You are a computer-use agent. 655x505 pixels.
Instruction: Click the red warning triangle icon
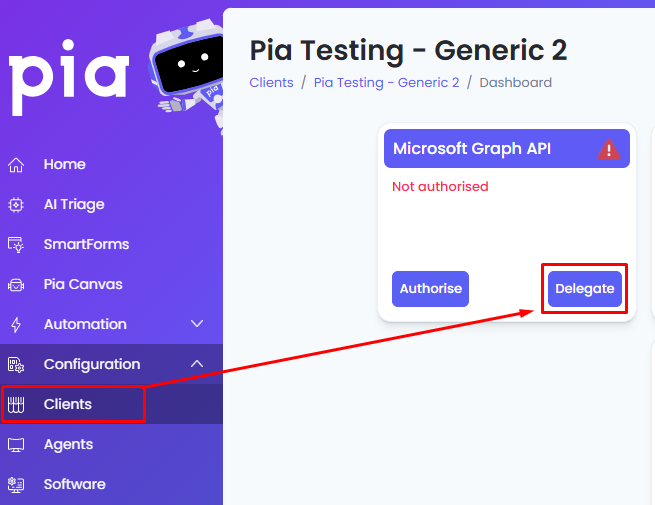pyautogui.click(x=609, y=149)
